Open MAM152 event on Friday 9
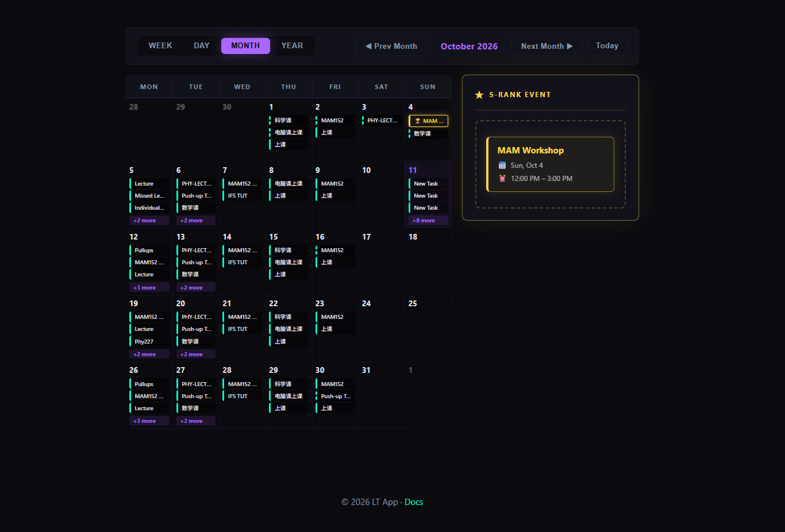Screen dimensions: 785x532 (x=335, y=184)
